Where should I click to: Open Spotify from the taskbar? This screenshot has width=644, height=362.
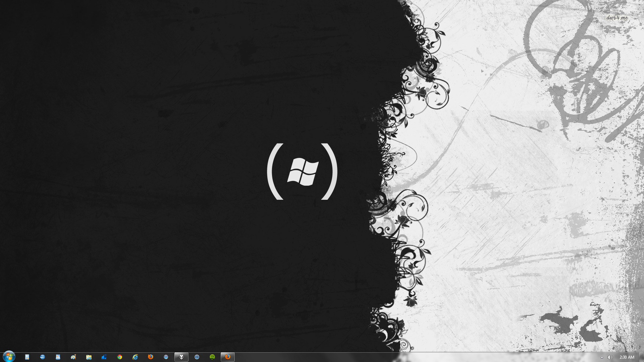pyautogui.click(x=212, y=357)
